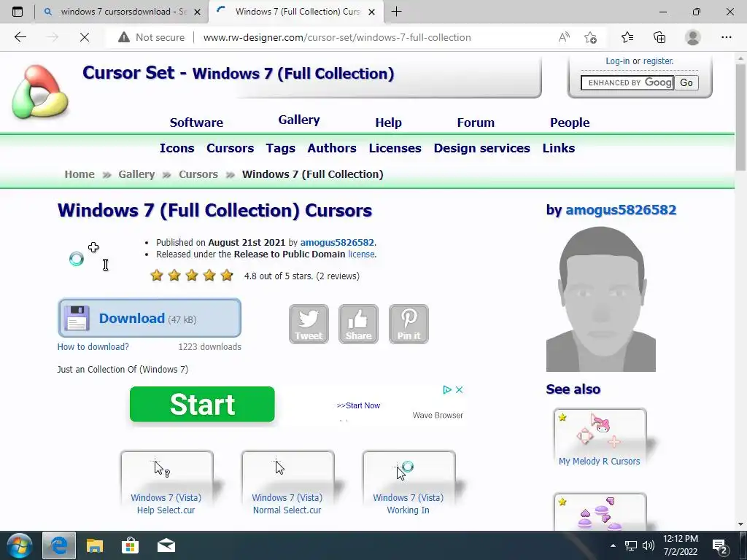Open the Help menu

click(x=388, y=122)
